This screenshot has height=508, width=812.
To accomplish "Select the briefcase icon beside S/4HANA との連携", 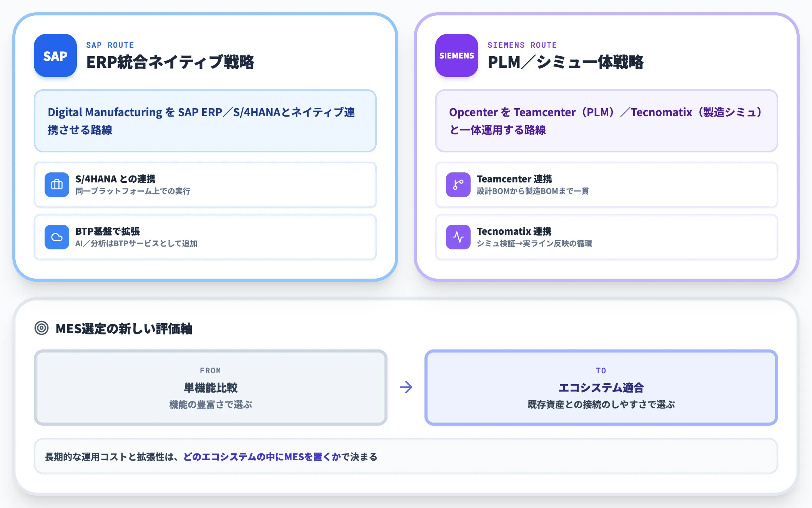I will click(56, 185).
